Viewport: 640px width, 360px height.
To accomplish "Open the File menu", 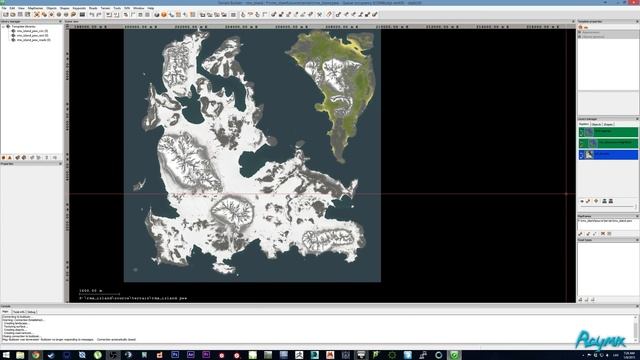I will [x=4, y=8].
